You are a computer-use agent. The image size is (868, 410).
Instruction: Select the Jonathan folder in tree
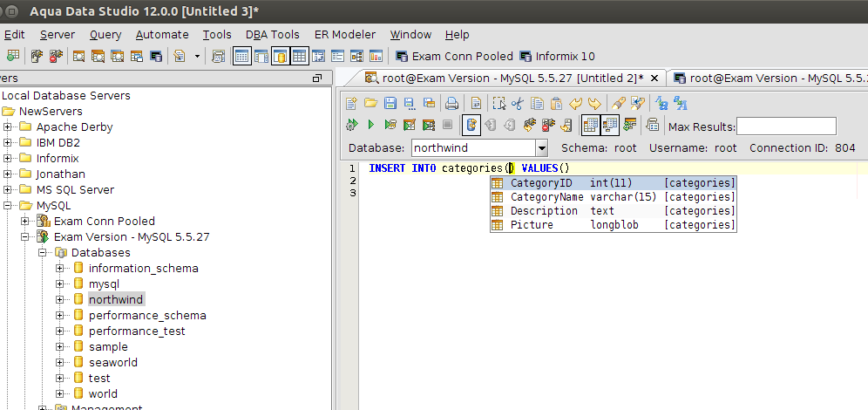coord(61,174)
